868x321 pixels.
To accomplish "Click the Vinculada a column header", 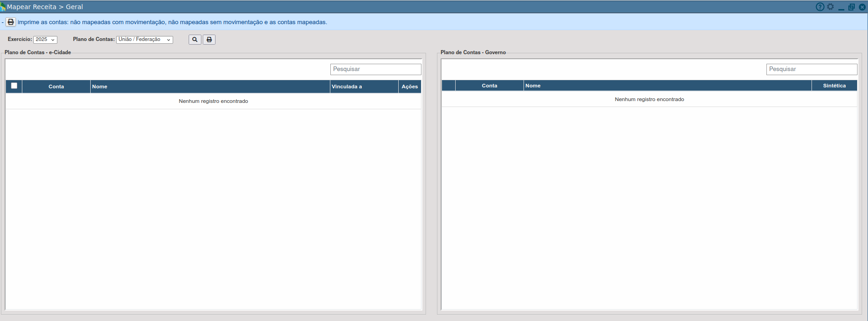I will [x=364, y=87].
